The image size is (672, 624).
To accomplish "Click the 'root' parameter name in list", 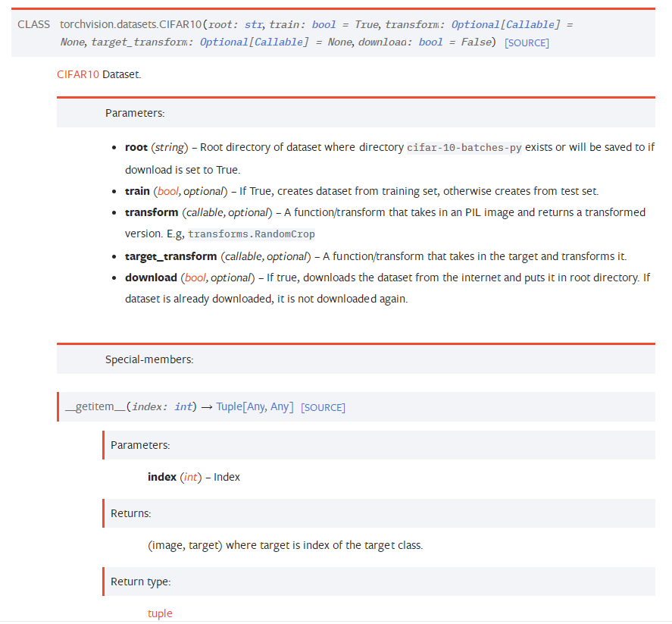I will point(136,148).
